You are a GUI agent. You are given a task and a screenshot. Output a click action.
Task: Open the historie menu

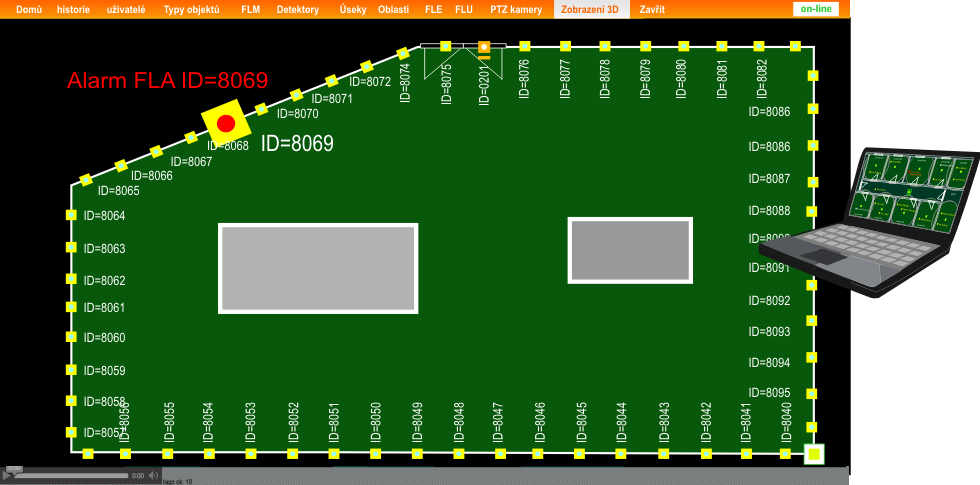(x=73, y=9)
